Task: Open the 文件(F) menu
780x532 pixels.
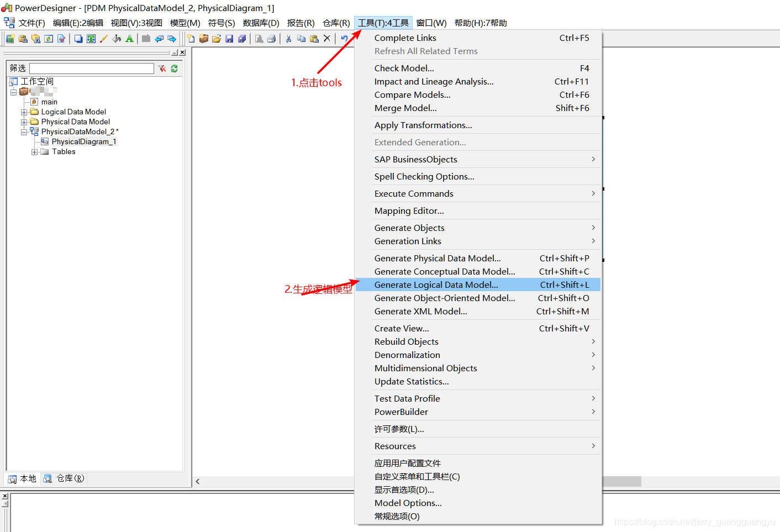Action: tap(31, 23)
